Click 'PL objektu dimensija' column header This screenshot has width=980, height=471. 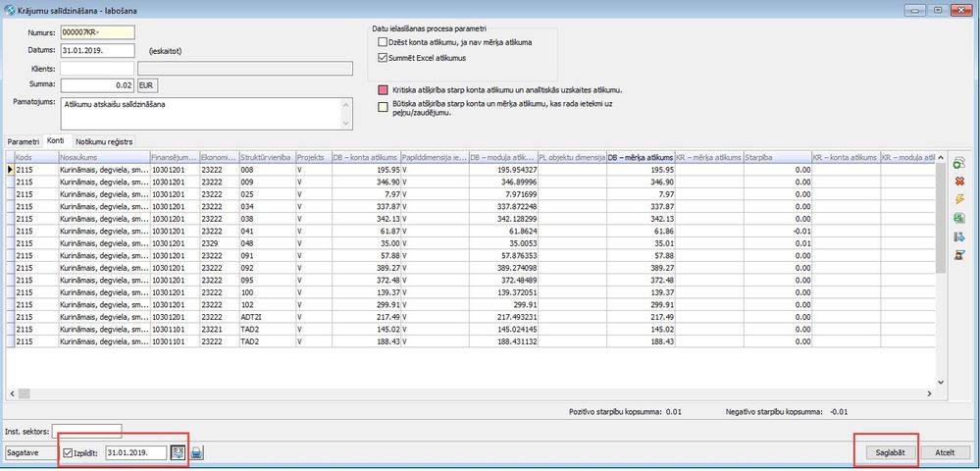(x=572, y=157)
